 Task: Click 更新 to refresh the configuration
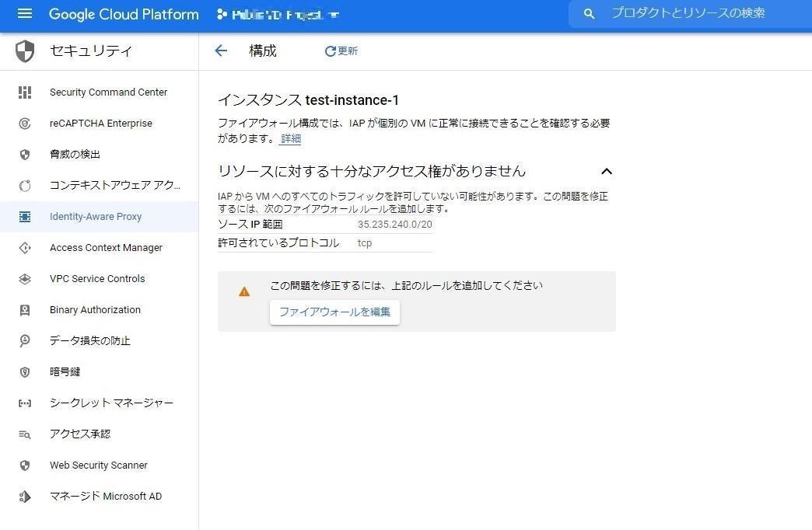pyautogui.click(x=341, y=51)
